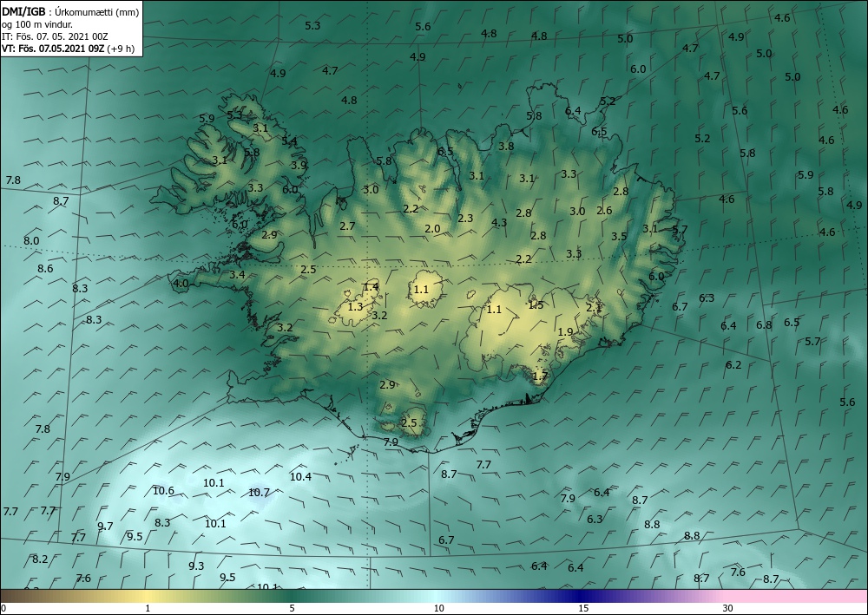Click the 'DMI/IGB : Úrkomumætti (mm)' title text
868x615 pixels.
(x=70, y=12)
